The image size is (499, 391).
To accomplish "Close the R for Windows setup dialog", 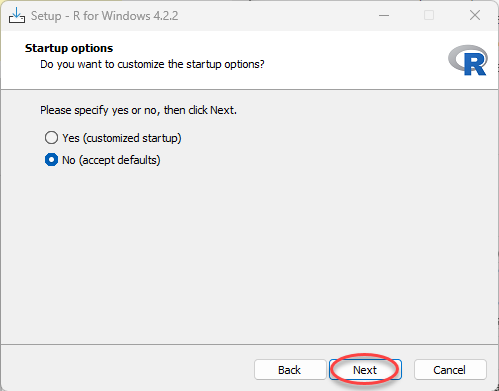I will (475, 16).
